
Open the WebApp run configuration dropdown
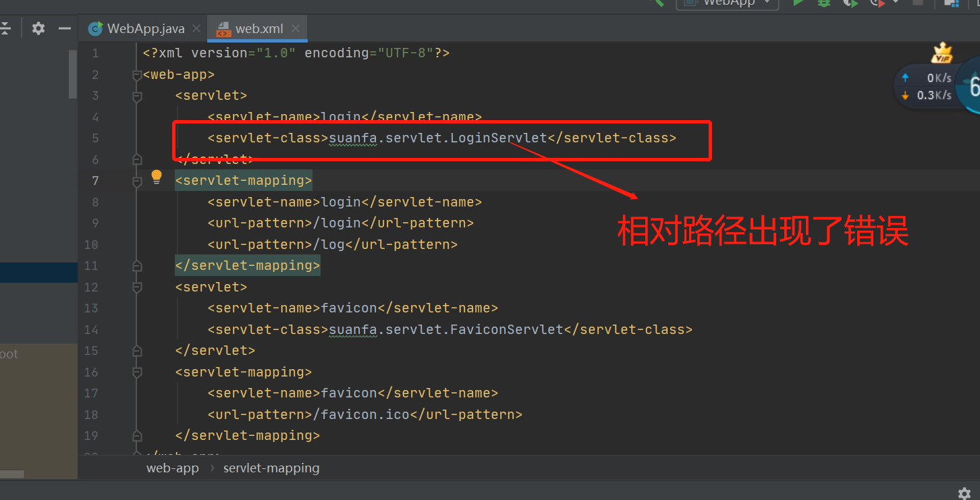coord(728,4)
